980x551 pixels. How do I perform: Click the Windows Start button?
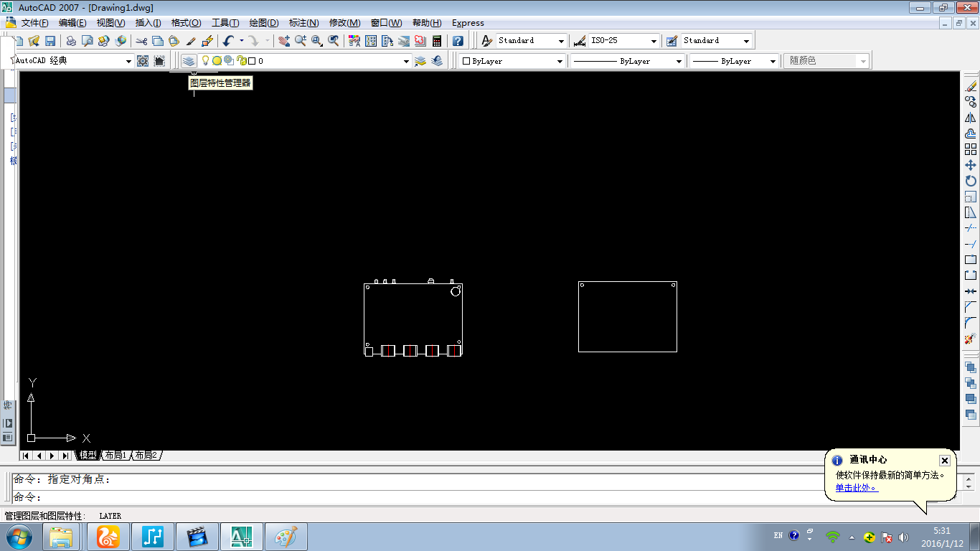(x=19, y=537)
